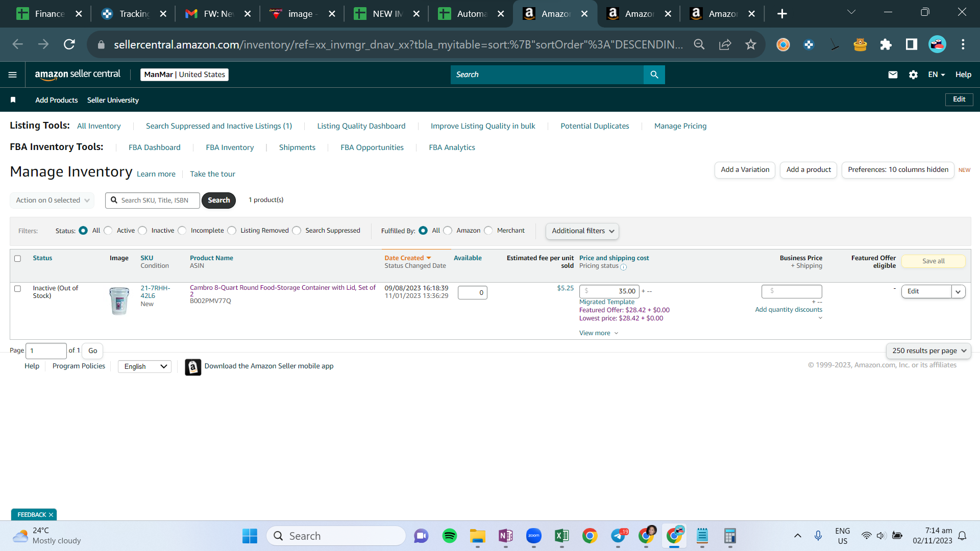This screenshot has width=980, height=551.
Task: Open the Action on 0 selected dropdown
Action: click(x=53, y=201)
